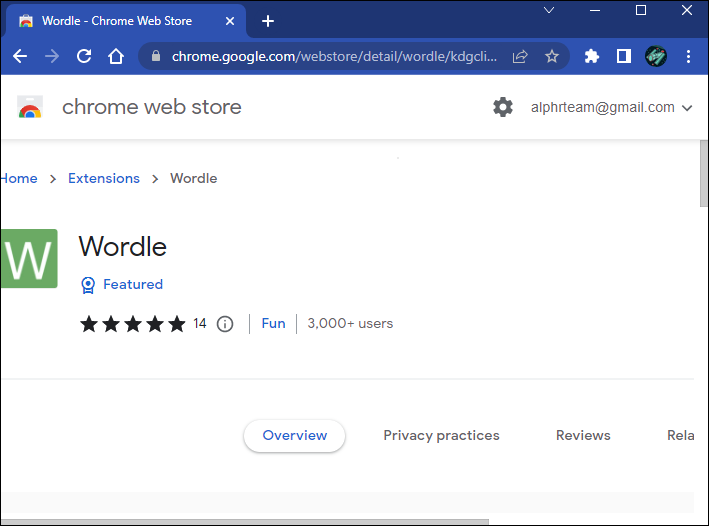This screenshot has height=526, width=709.
Task: Share this page using the share icon
Action: [x=520, y=57]
